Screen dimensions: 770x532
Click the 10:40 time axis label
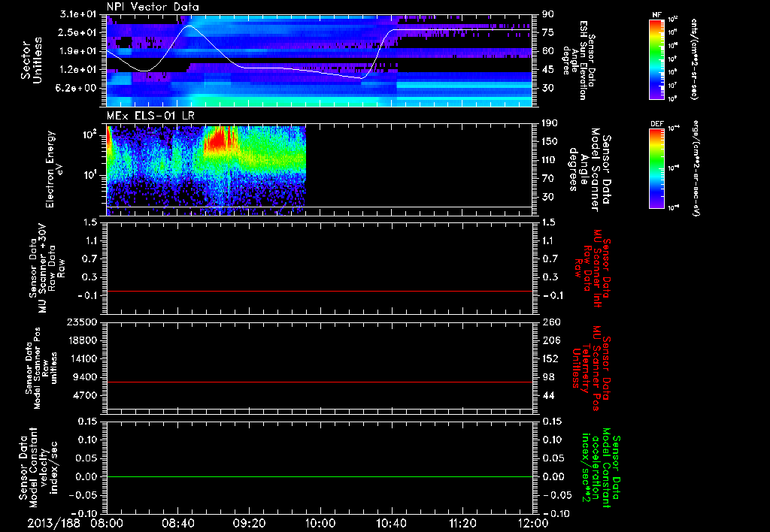click(391, 523)
